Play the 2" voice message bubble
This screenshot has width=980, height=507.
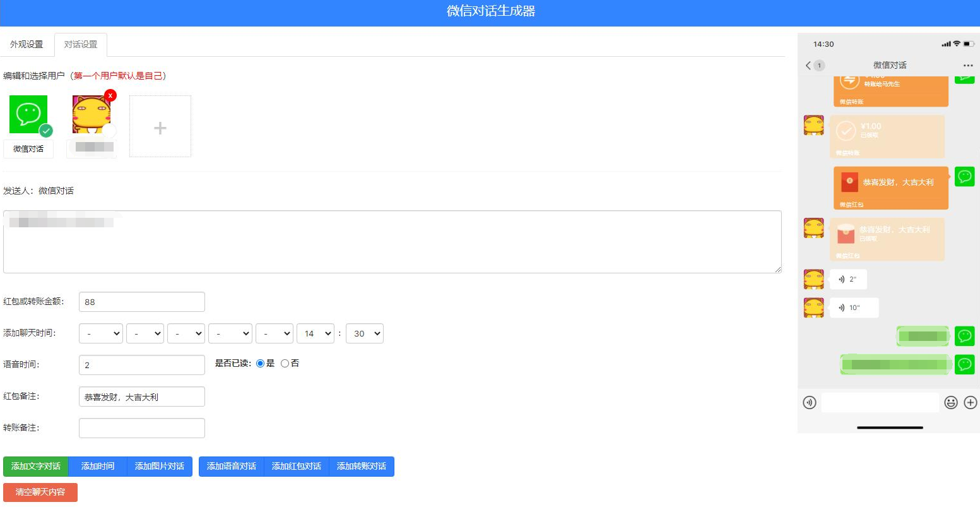(x=848, y=279)
